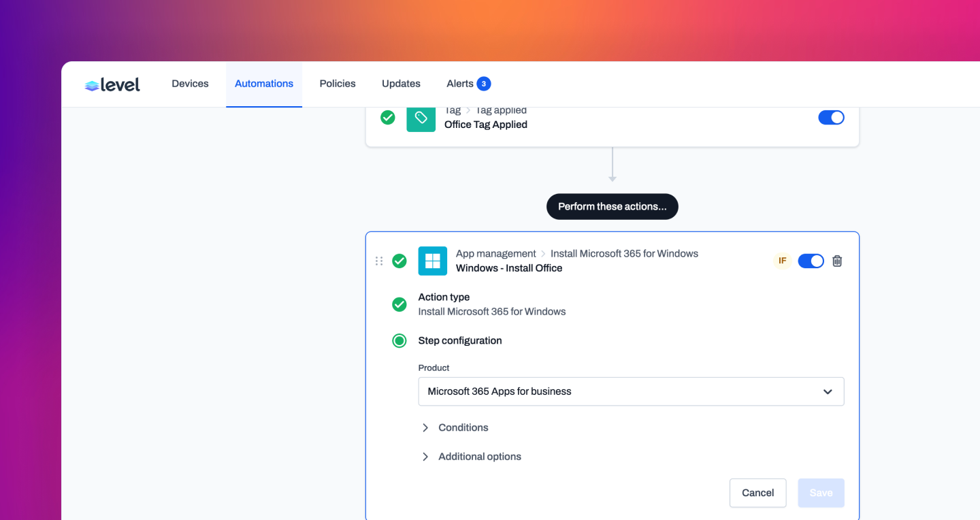Go to the Policies tab

338,84
